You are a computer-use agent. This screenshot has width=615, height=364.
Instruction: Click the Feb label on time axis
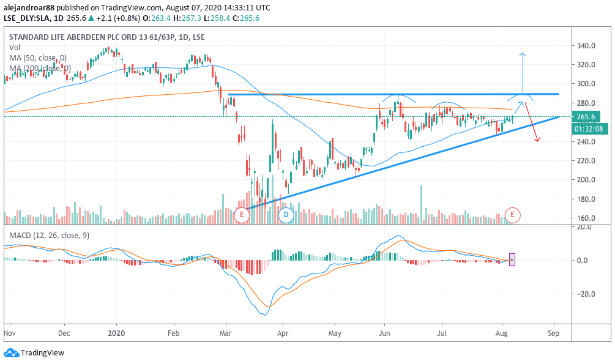(173, 333)
